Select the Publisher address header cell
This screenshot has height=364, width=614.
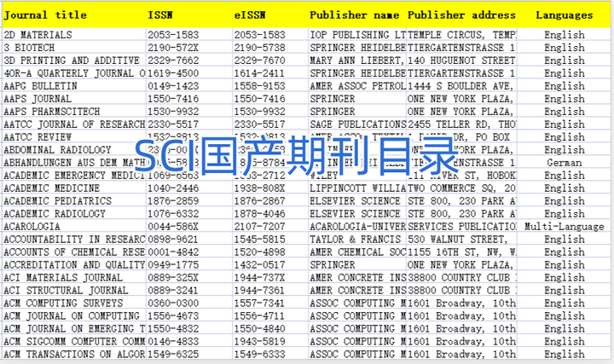click(461, 14)
